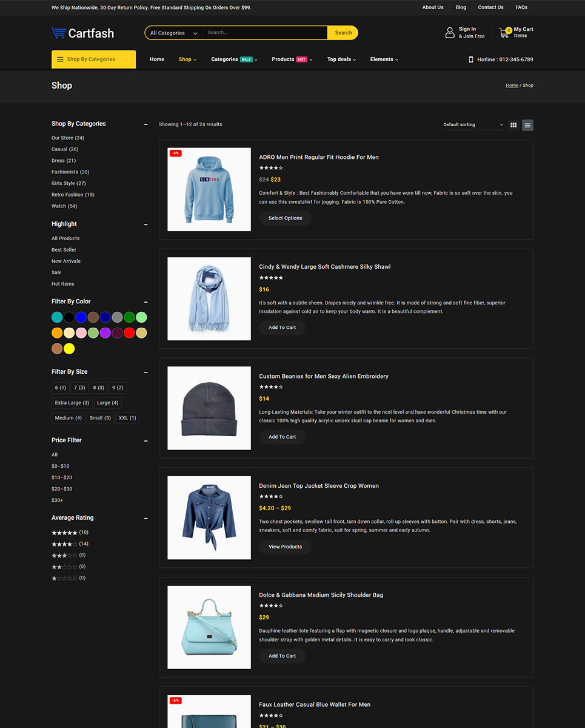The image size is (585, 728).
Task: Open the All Categories search dropdown
Action: coord(173,33)
